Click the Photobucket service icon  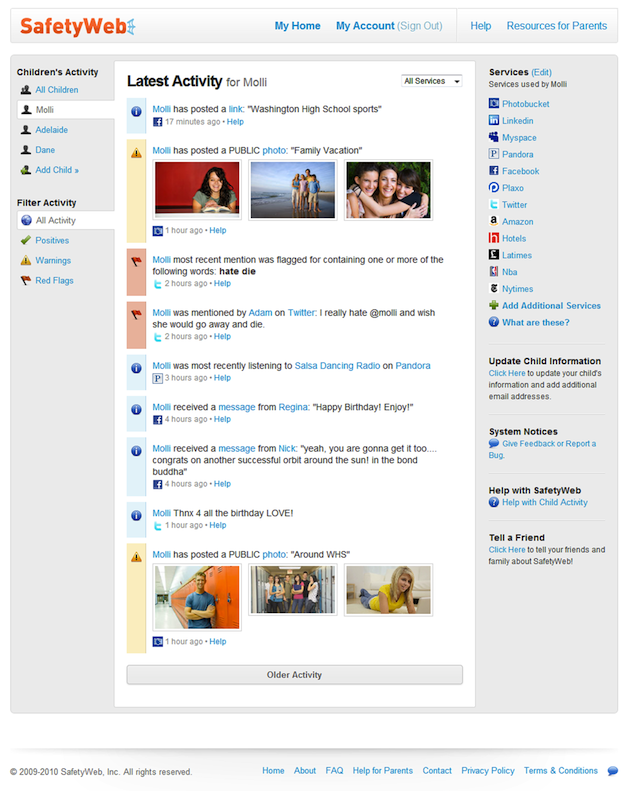(494, 104)
